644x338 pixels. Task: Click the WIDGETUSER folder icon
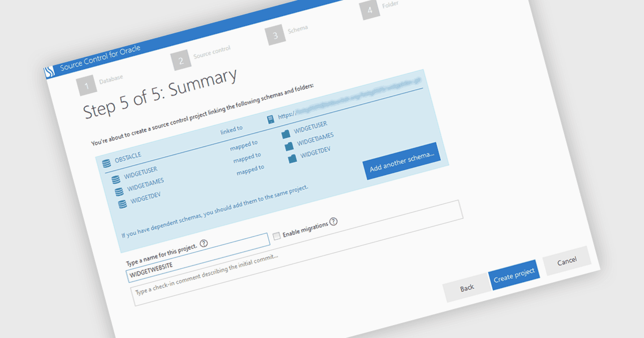click(x=286, y=134)
